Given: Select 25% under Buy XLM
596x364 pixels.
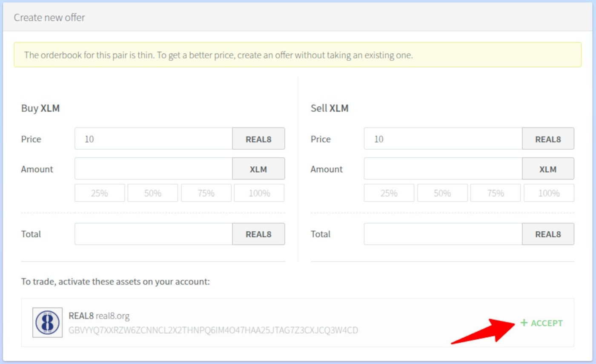Looking at the screenshot, I should tap(100, 193).
